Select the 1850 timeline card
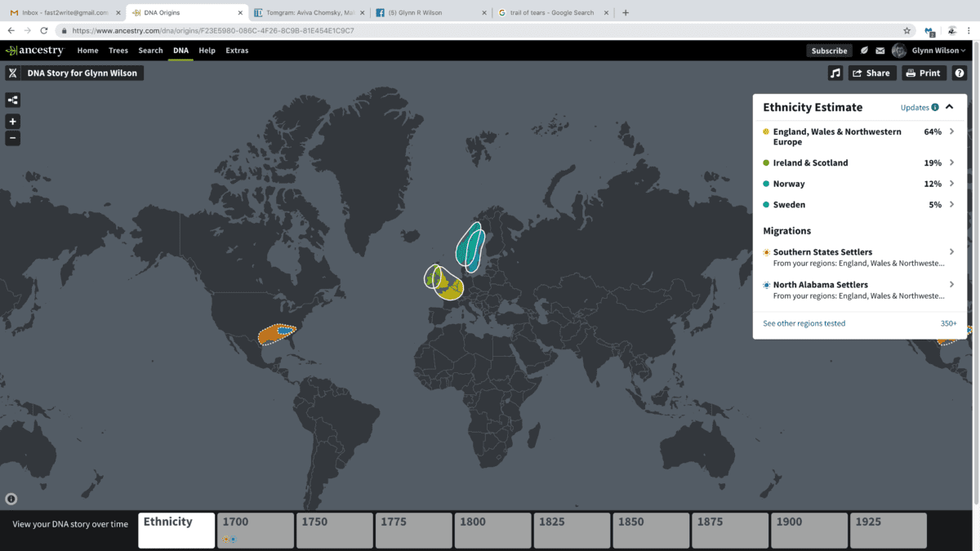This screenshot has width=980, height=551. pyautogui.click(x=652, y=531)
